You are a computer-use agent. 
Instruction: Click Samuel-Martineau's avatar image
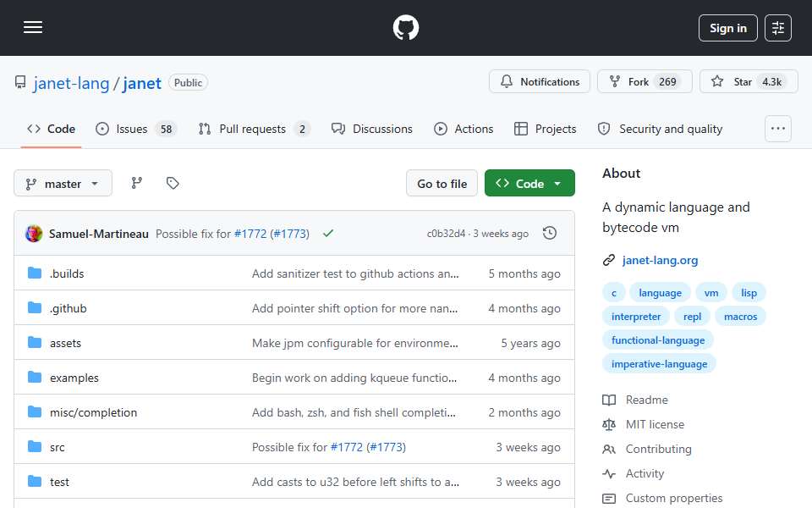[x=34, y=234]
